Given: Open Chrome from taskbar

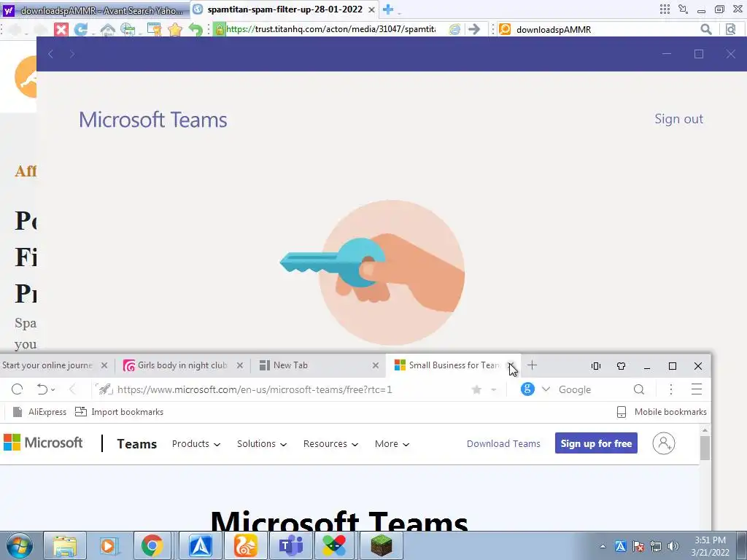Looking at the screenshot, I should click(x=152, y=545).
